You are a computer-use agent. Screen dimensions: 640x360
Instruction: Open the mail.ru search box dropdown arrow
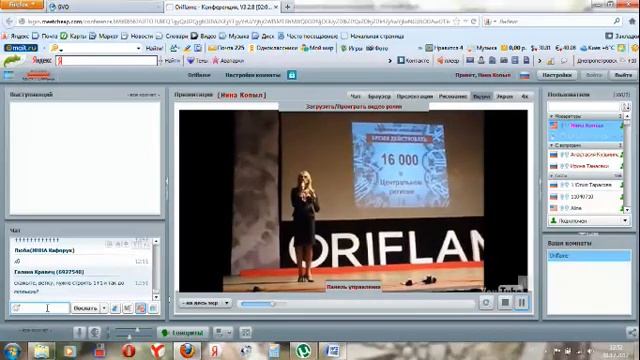(x=138, y=48)
